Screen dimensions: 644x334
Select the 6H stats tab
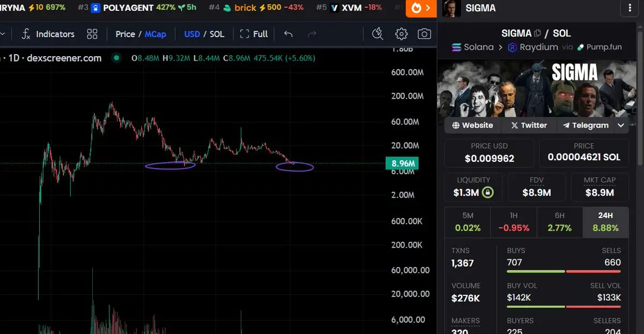pyautogui.click(x=560, y=222)
